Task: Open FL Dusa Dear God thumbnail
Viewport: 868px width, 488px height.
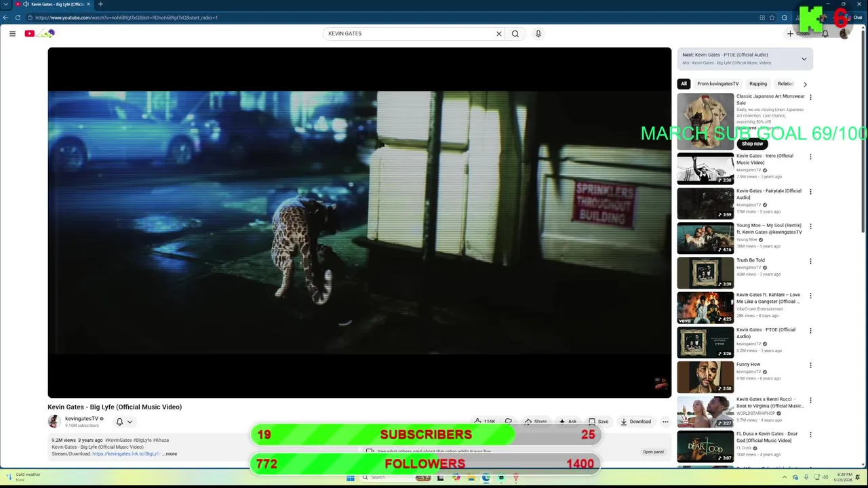Action: click(x=705, y=447)
